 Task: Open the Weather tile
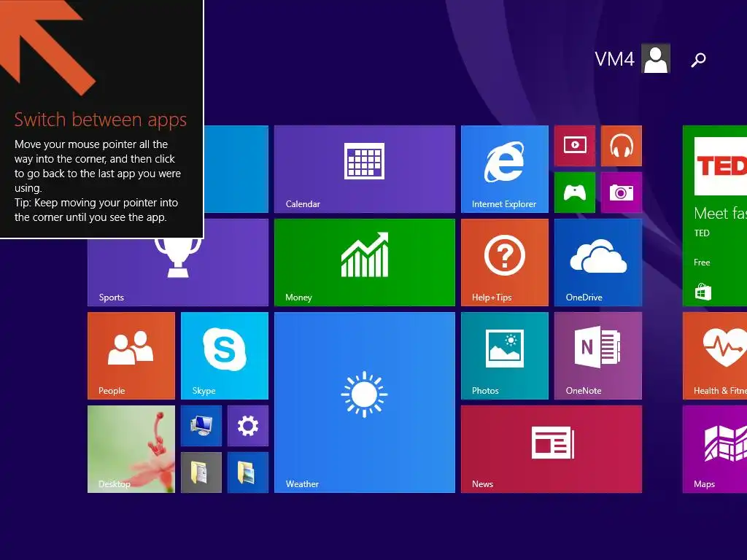coord(365,402)
